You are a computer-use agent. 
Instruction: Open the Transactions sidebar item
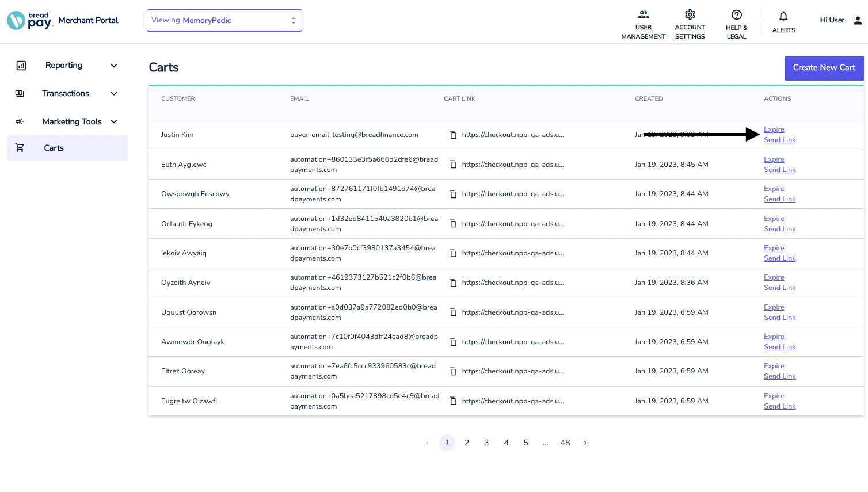(67, 93)
